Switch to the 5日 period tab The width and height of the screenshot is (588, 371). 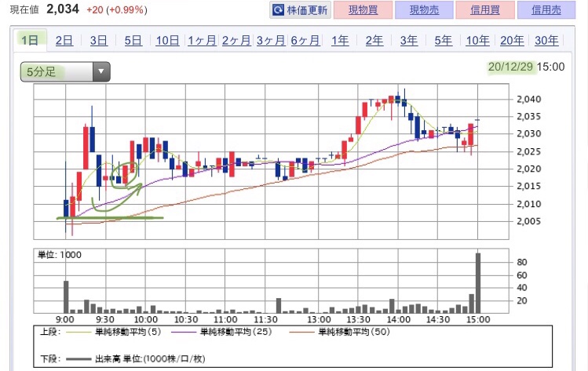click(133, 40)
